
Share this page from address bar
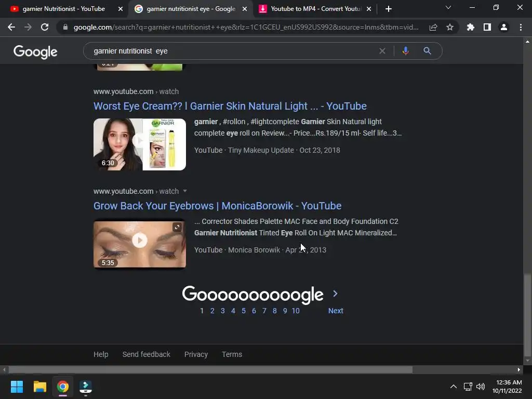point(433,27)
